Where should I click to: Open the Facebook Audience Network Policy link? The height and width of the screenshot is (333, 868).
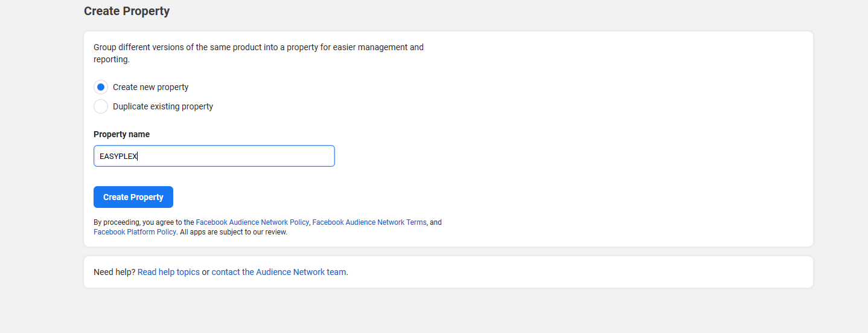pyautogui.click(x=252, y=222)
